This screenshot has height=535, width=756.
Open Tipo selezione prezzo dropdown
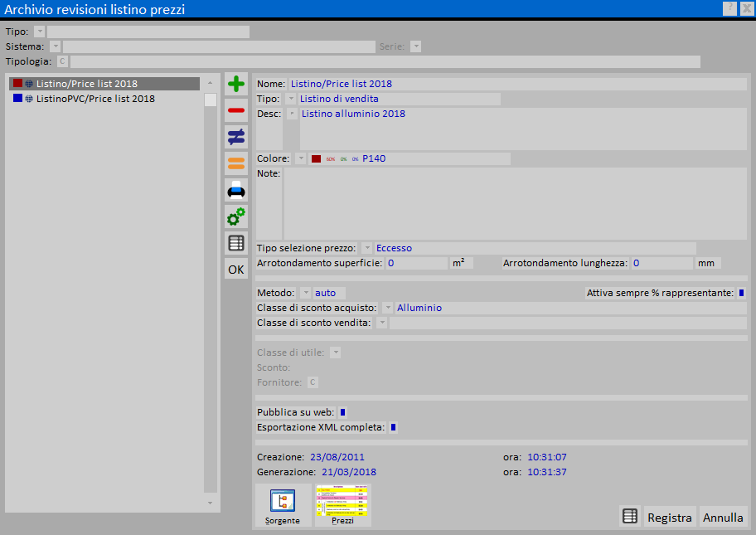click(x=367, y=249)
